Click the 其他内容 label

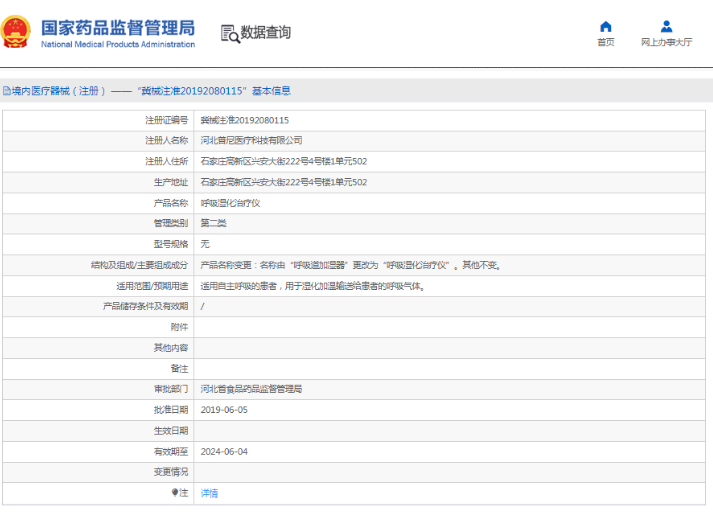pos(171,348)
